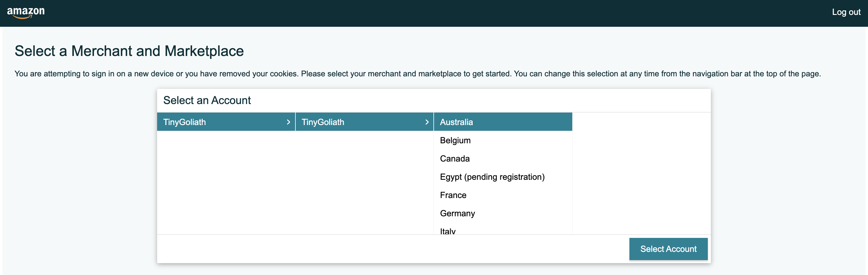
Task: Select Egypt (pending registration) marketplace
Action: pyautogui.click(x=492, y=177)
